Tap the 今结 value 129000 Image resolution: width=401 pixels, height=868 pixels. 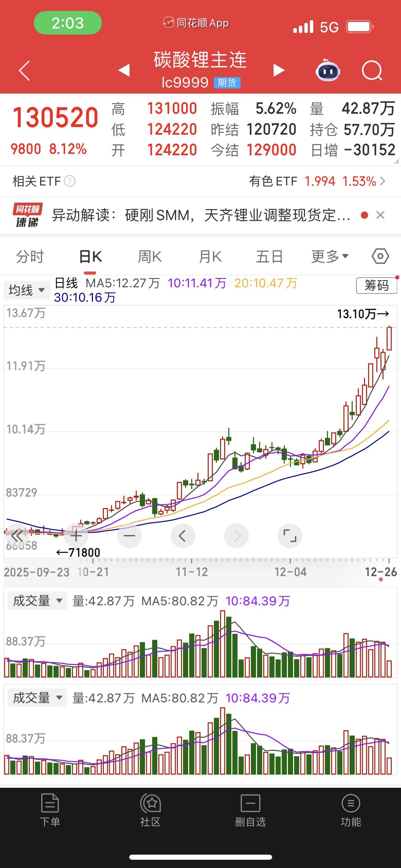[x=271, y=150]
